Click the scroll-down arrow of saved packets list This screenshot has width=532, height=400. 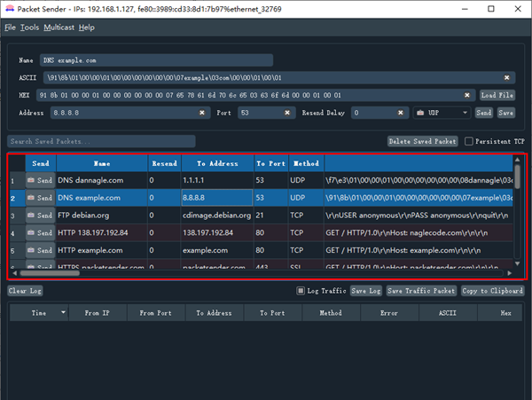(517, 263)
